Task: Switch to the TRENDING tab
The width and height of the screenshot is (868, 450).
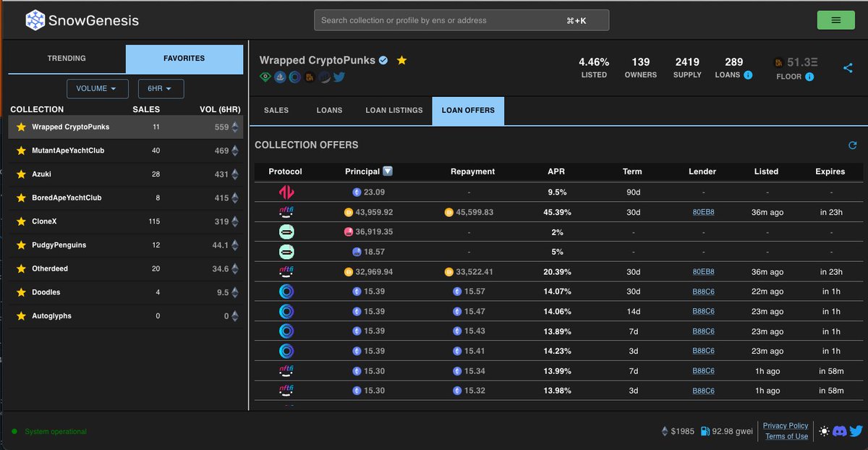Action: [x=67, y=59]
